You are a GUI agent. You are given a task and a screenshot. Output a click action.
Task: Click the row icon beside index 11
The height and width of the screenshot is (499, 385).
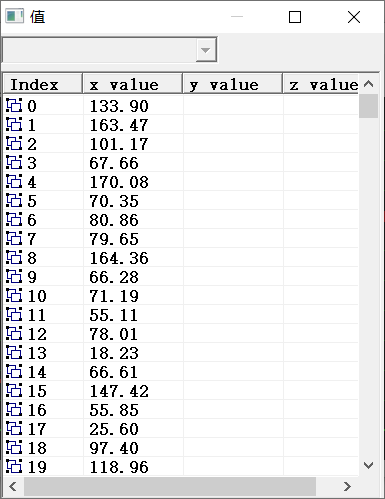14,314
